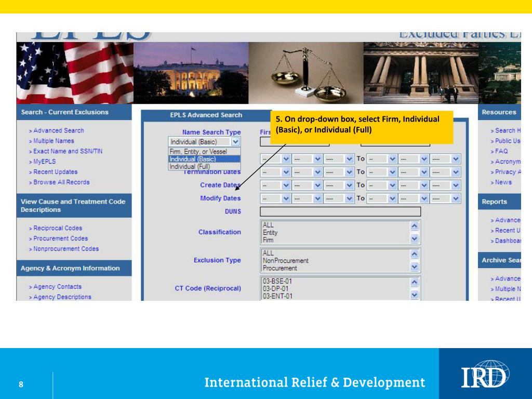The image size is (532, 399).
Task: Open dropdown right after 'To' in Create Dates row
Action: coord(393,185)
